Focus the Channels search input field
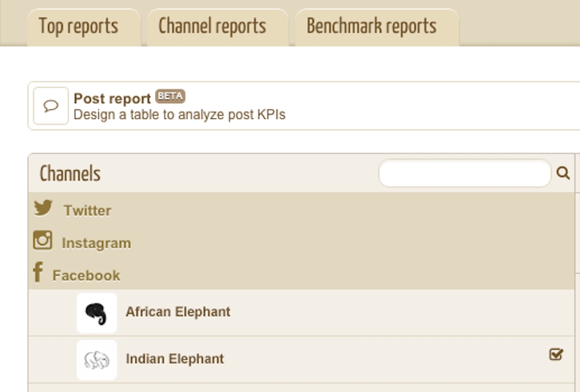 coord(465,173)
